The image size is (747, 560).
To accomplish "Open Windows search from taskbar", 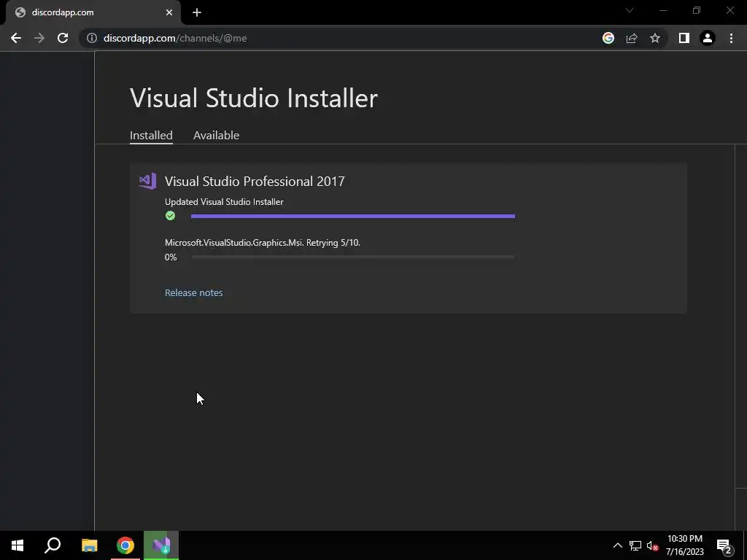I will pos(53,545).
